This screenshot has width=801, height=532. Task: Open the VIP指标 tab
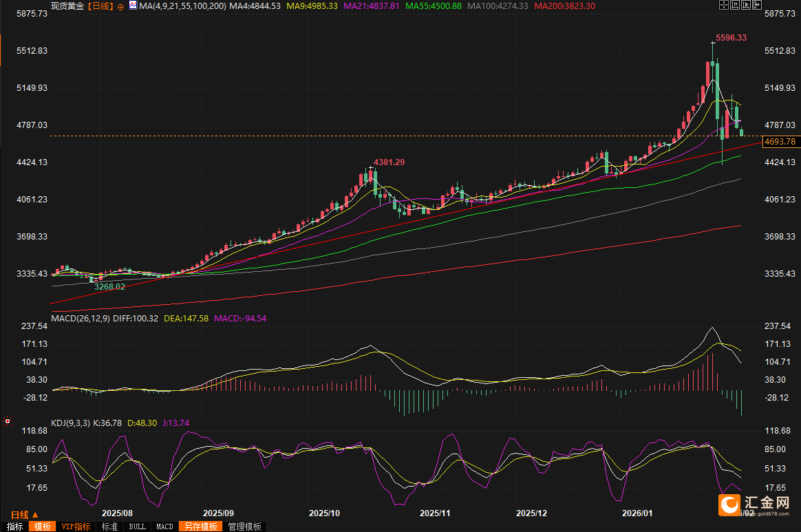tap(76, 526)
